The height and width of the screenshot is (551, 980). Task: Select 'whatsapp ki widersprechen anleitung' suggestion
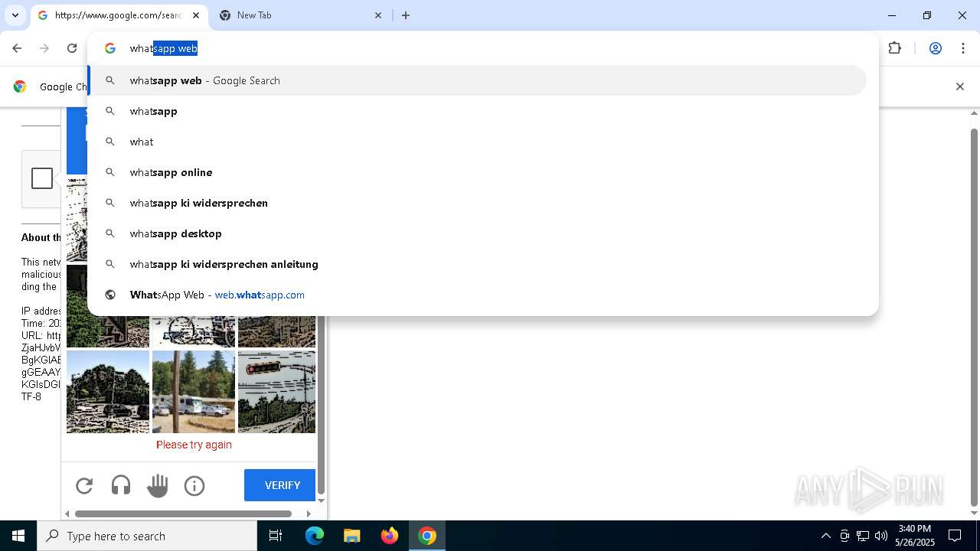coord(478,264)
